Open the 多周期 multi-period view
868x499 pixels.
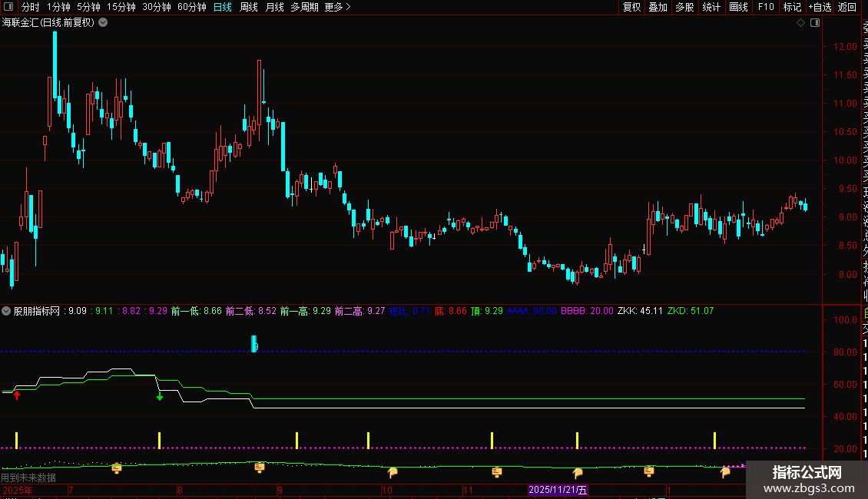tap(304, 7)
